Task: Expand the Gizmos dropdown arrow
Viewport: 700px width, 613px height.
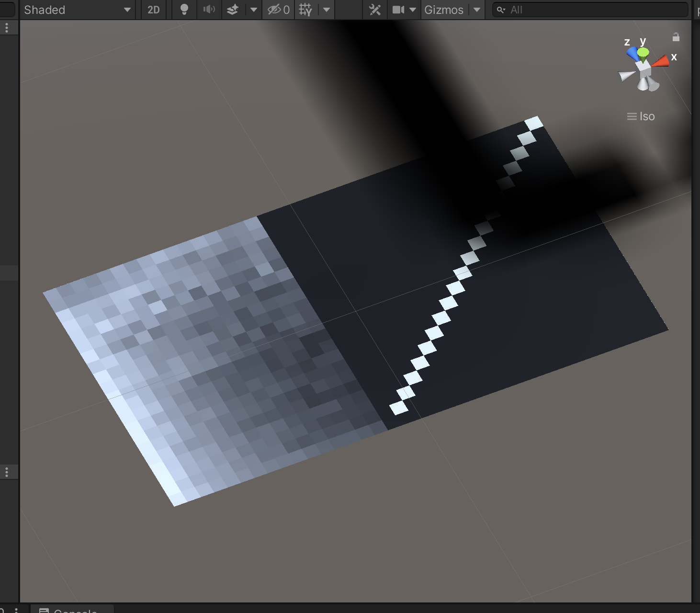Action: tap(477, 10)
